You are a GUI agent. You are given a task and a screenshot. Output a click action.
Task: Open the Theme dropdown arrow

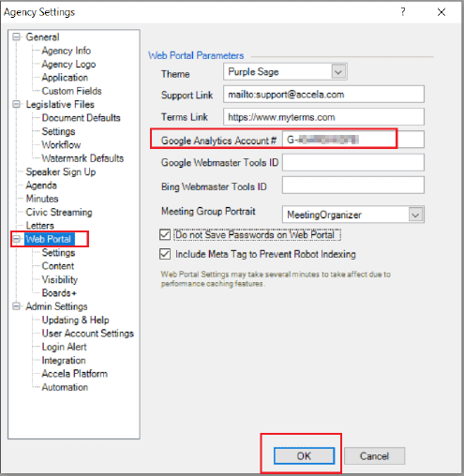pyautogui.click(x=338, y=72)
